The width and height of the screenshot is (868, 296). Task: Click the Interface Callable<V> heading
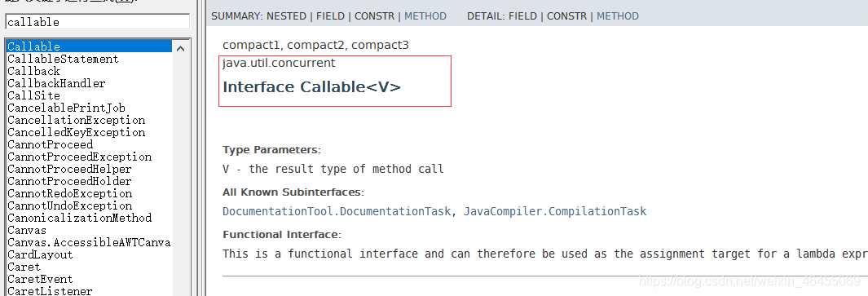tap(311, 87)
